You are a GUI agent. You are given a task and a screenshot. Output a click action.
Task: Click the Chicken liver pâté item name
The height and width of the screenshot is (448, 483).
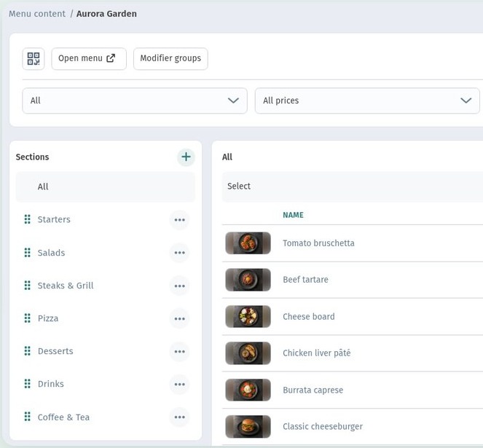(317, 353)
